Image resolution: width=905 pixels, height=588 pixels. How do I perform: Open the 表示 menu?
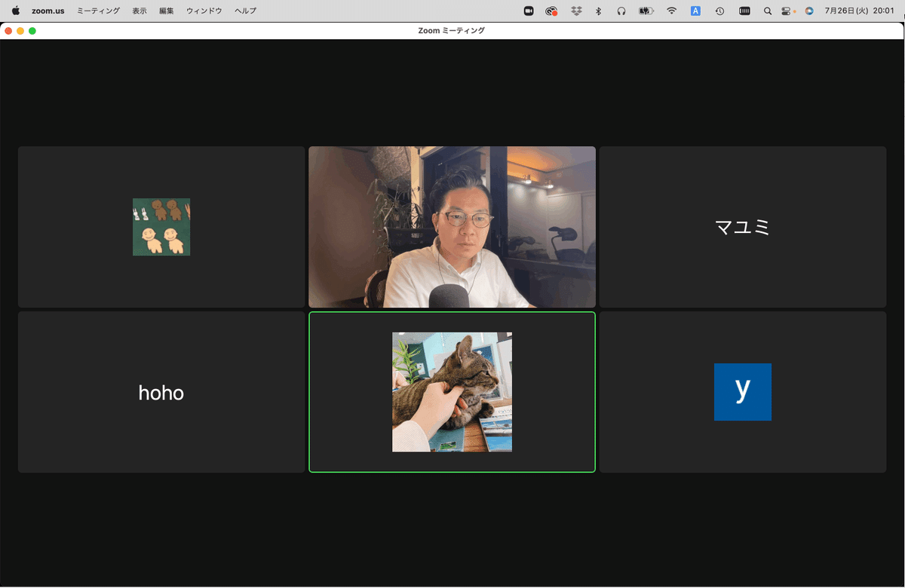[x=140, y=11]
